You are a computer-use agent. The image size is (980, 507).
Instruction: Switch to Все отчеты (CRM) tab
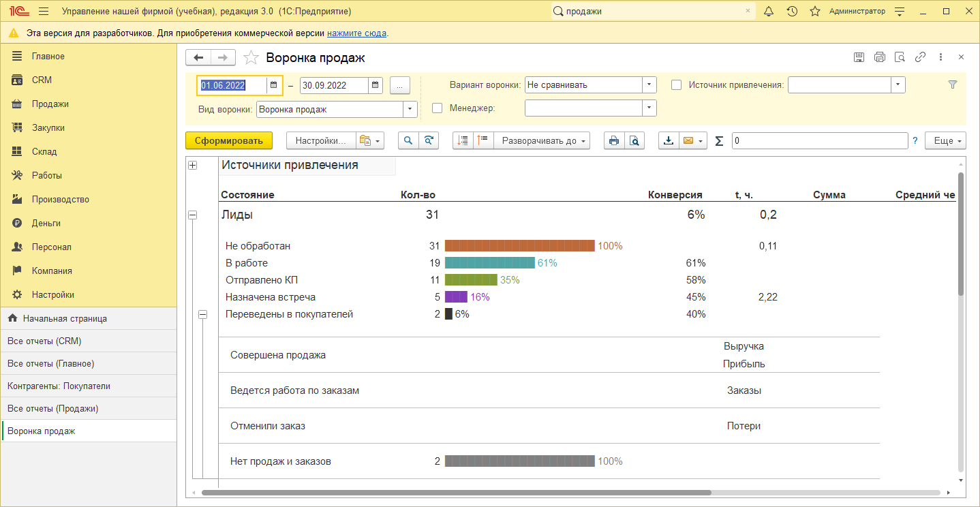89,341
